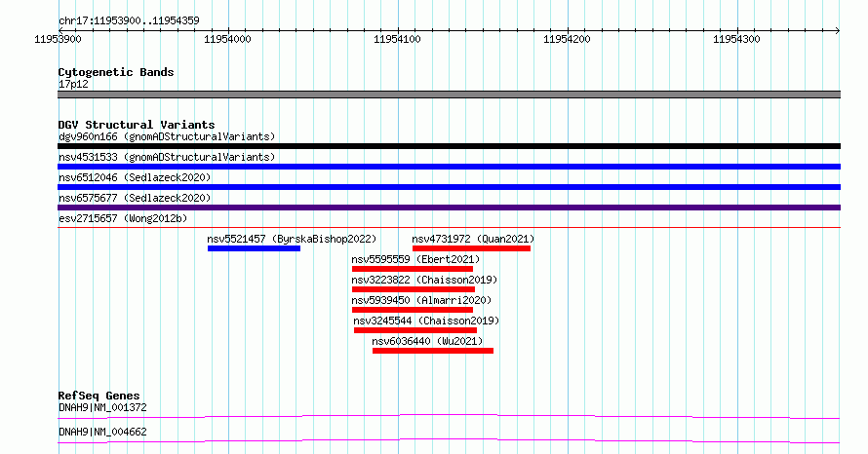Click the blue nsv6512046 variant bar

pyautogui.click(x=449, y=187)
